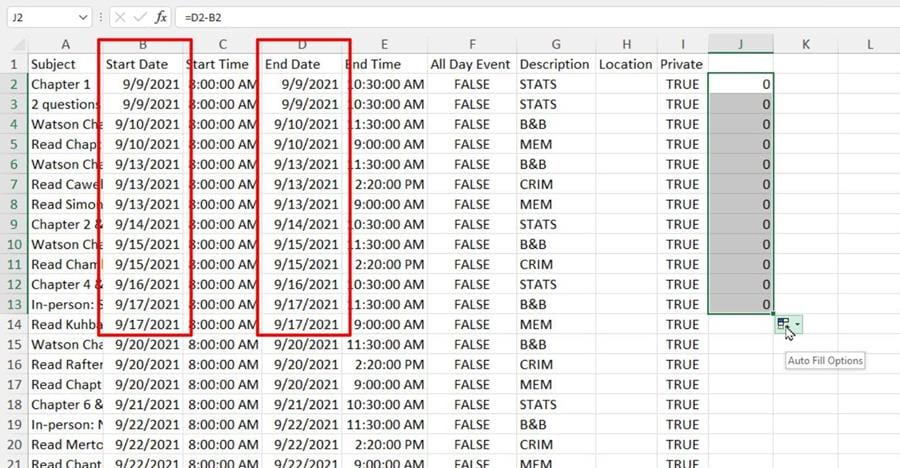Click the formula bar showing =D2-B2
900x468 pixels.
537,17
